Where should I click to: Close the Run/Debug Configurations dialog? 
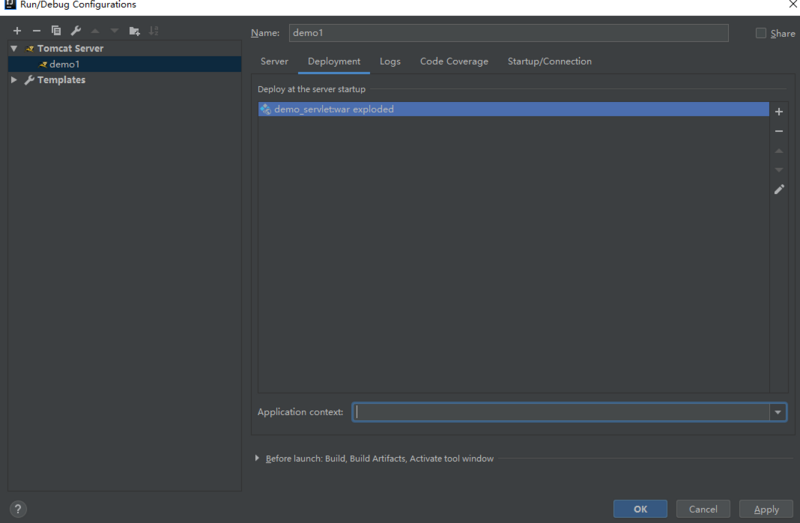point(793,5)
